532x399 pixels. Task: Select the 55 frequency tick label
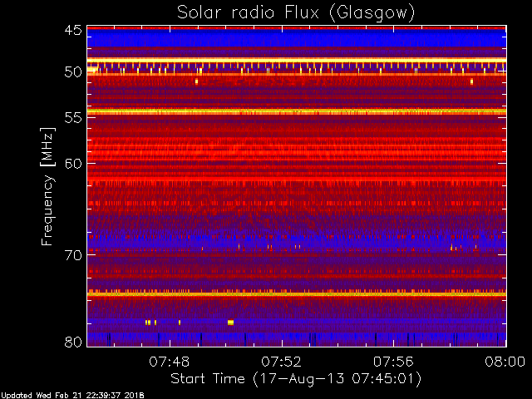(73, 118)
